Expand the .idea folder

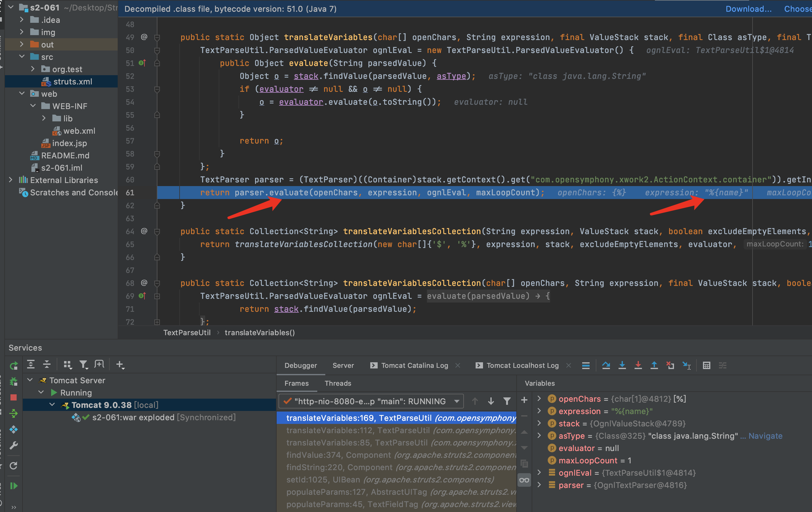pos(22,20)
